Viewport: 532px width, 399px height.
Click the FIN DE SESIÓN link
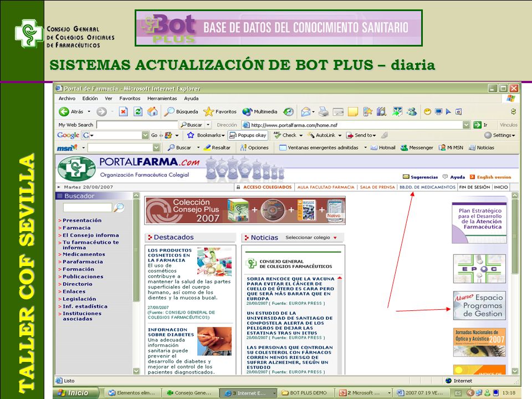[474, 187]
